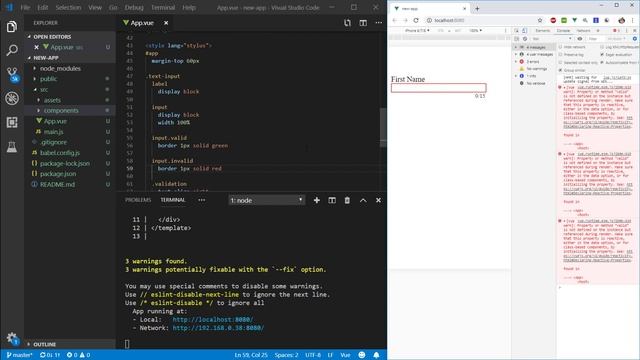This screenshot has width=640, height=360.
Task: Click the Open Changes icon above editor
Action: pos(347,23)
